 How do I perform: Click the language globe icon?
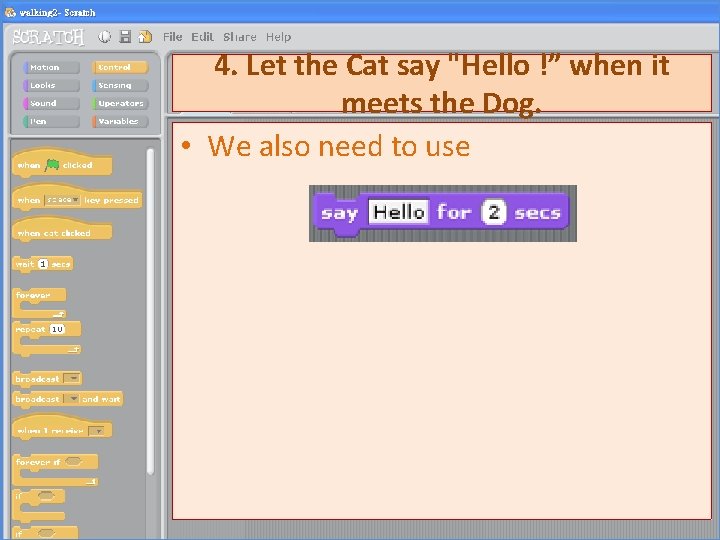coord(105,37)
